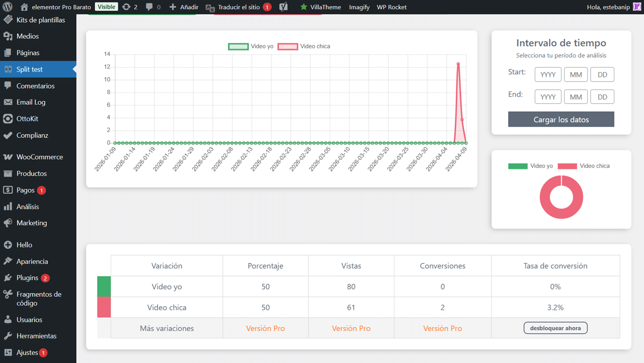Open the Productos menu item
Image resolution: width=644 pixels, height=363 pixels.
(x=31, y=174)
